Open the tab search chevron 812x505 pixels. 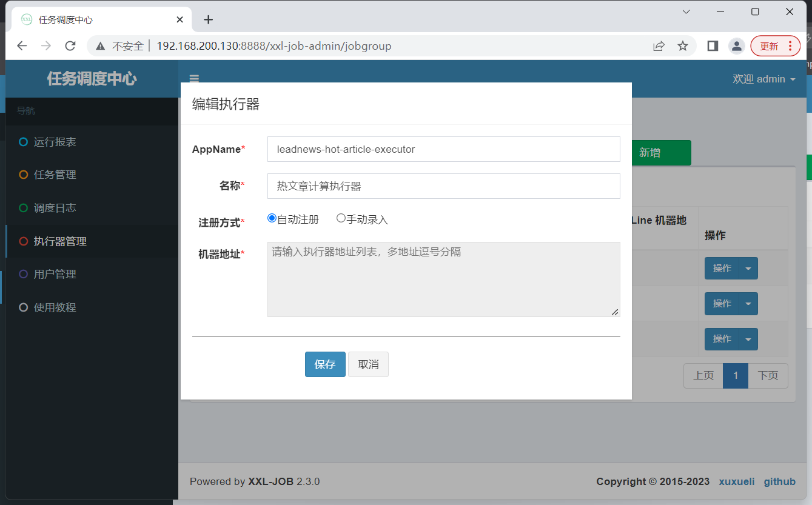coord(686,12)
